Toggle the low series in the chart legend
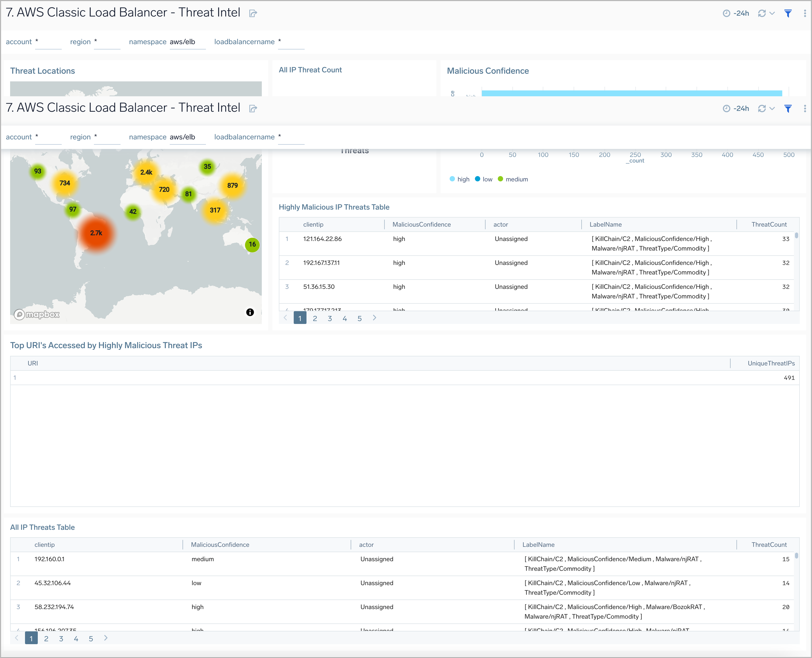 [484, 179]
